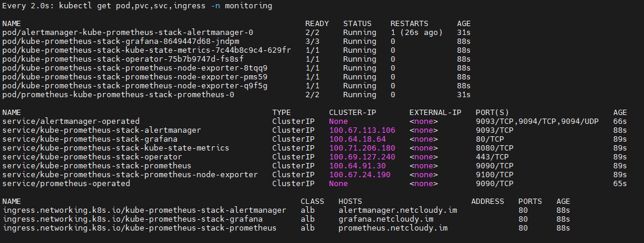
Task: Click the PORTS column header in ingress table
Action: (x=530, y=202)
